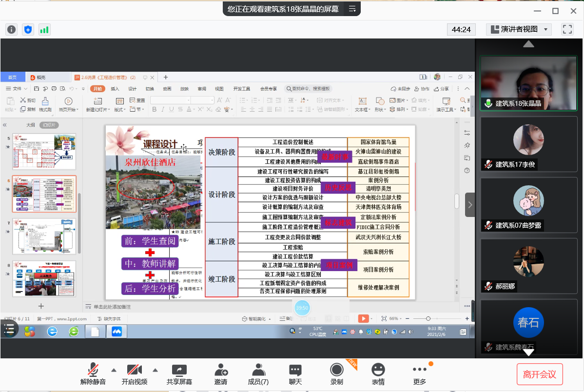Expand video options arrow beside the camera
Viewport: 584px width, 392px height.
(156, 369)
